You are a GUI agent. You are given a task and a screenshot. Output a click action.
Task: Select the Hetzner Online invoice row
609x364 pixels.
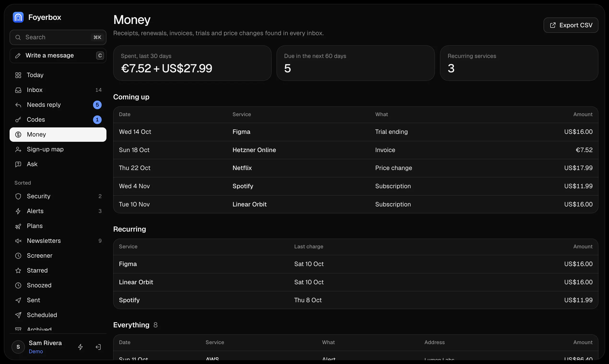coord(356,150)
